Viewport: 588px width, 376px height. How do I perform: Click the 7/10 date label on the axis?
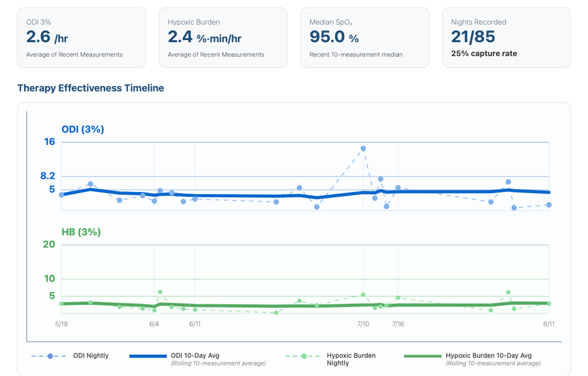363,324
